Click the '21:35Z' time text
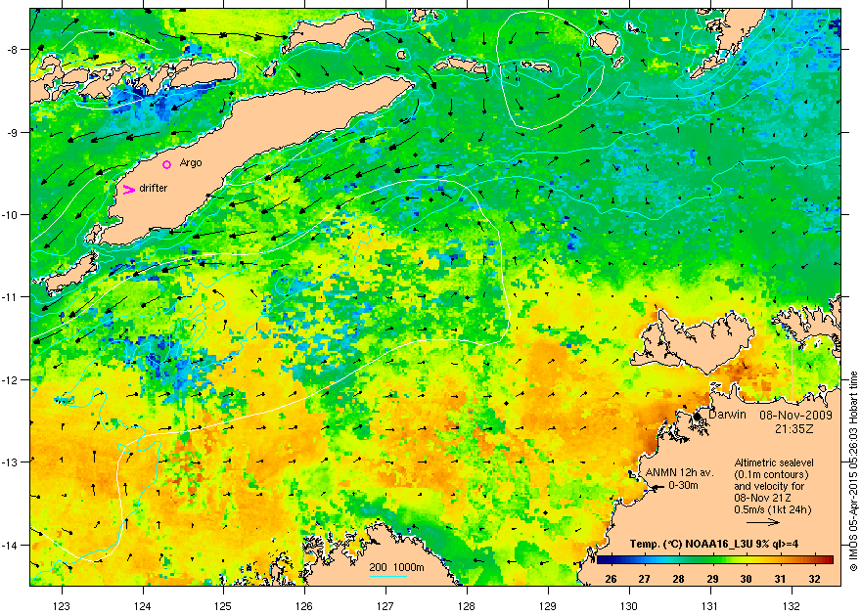Viewport: 861px width, 616px height. 795,428
